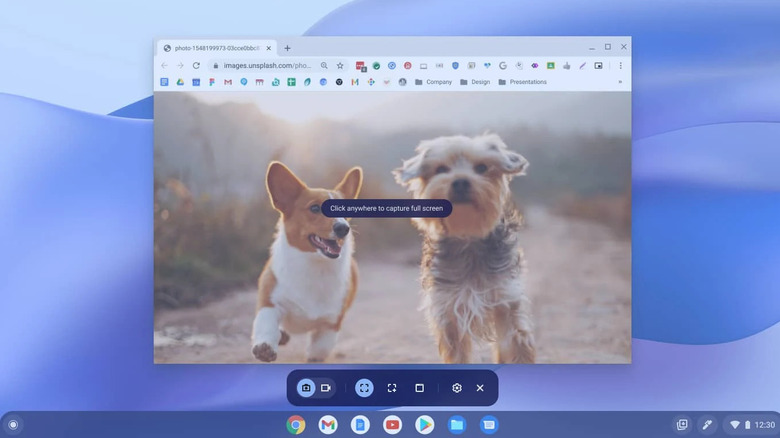The width and height of the screenshot is (780, 438).
Task: Open the launcher circle button
Action: [x=13, y=425]
